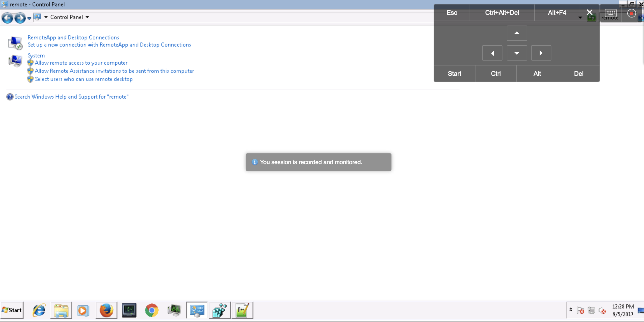Send Ctrl+Alt+Del to remote session
This screenshot has height=322, width=644.
[x=502, y=13]
